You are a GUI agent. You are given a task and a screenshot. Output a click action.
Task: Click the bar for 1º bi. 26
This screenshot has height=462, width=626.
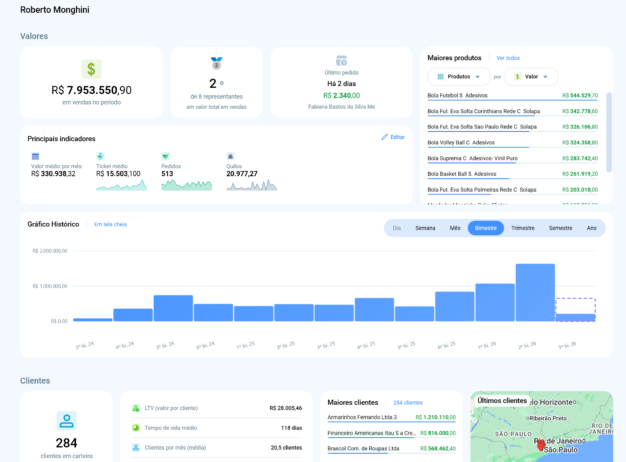(495, 302)
